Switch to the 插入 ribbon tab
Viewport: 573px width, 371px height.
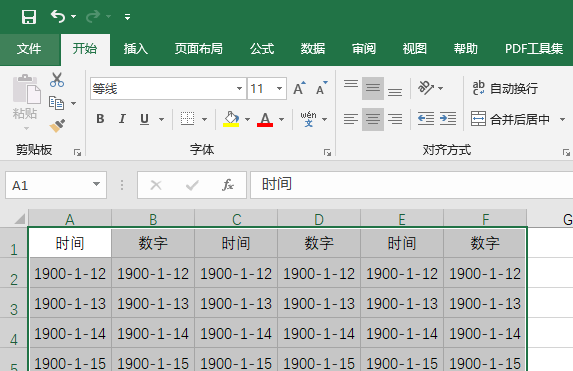coord(136,49)
